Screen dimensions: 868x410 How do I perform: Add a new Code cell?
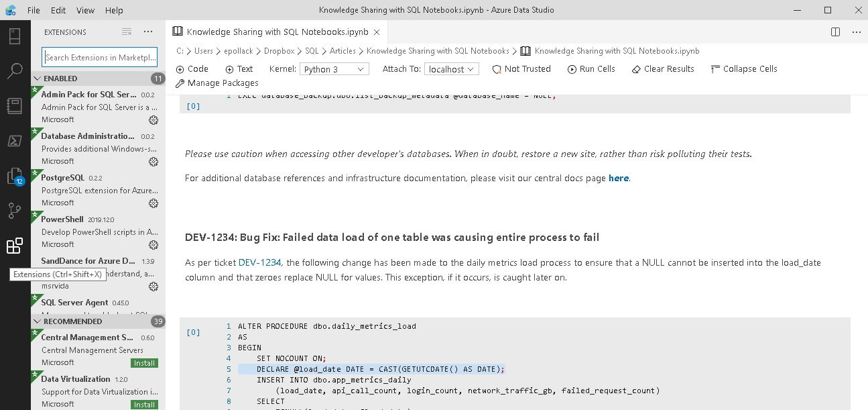click(x=192, y=69)
